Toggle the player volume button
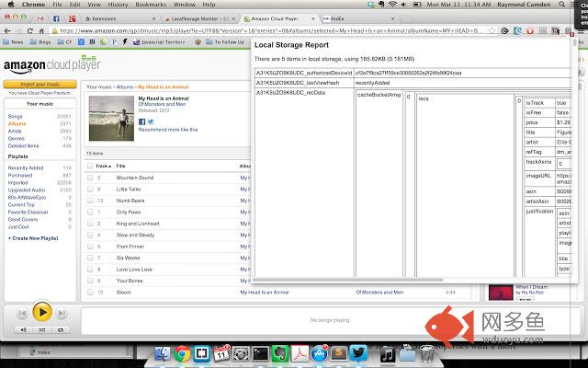This screenshot has width=588, height=368. (23, 329)
